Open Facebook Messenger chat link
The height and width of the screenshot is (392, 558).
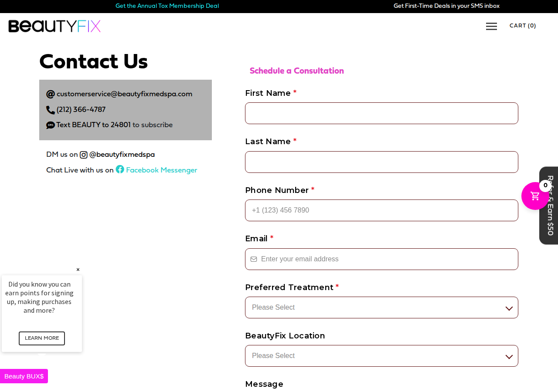pyautogui.click(x=161, y=170)
